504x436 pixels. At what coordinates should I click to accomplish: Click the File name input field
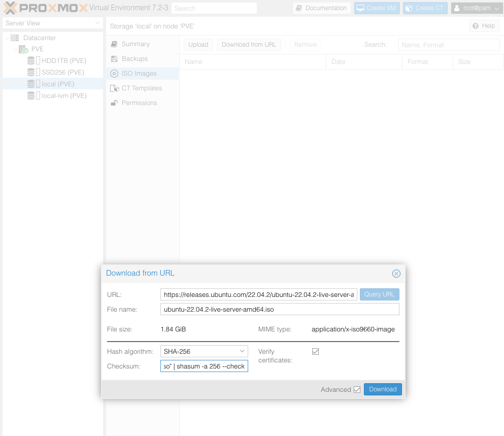point(280,309)
